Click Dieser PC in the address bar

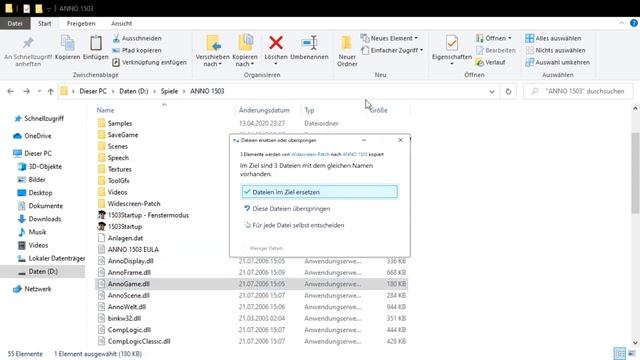pos(93,91)
